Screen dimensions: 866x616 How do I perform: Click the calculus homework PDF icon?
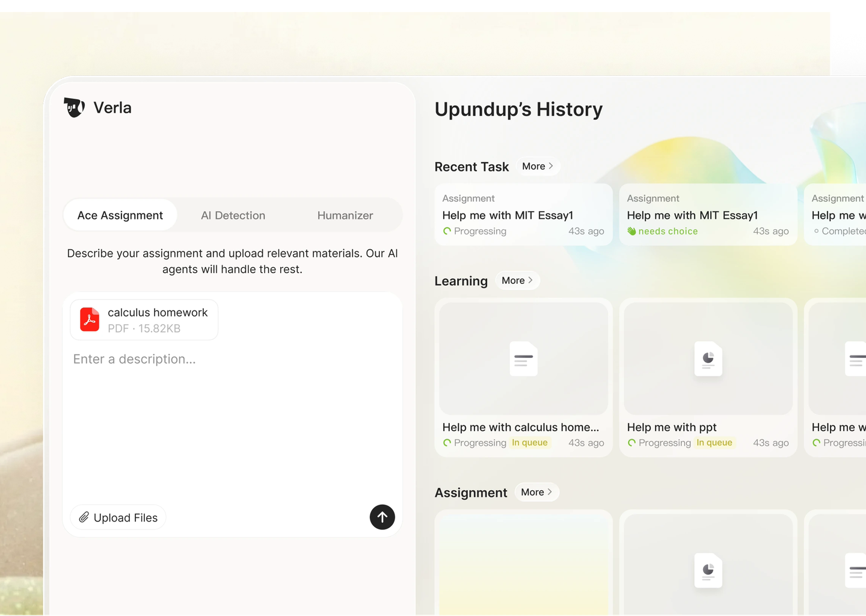point(90,320)
